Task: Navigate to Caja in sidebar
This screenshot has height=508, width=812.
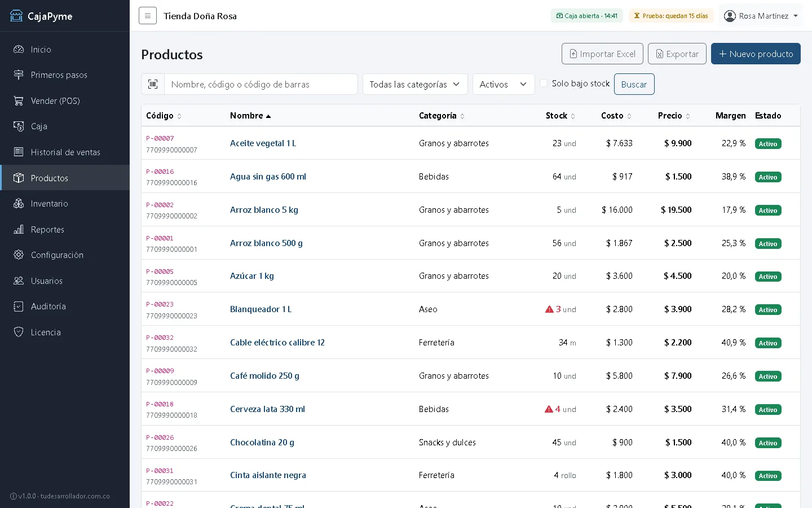Action: pyautogui.click(x=65, y=126)
